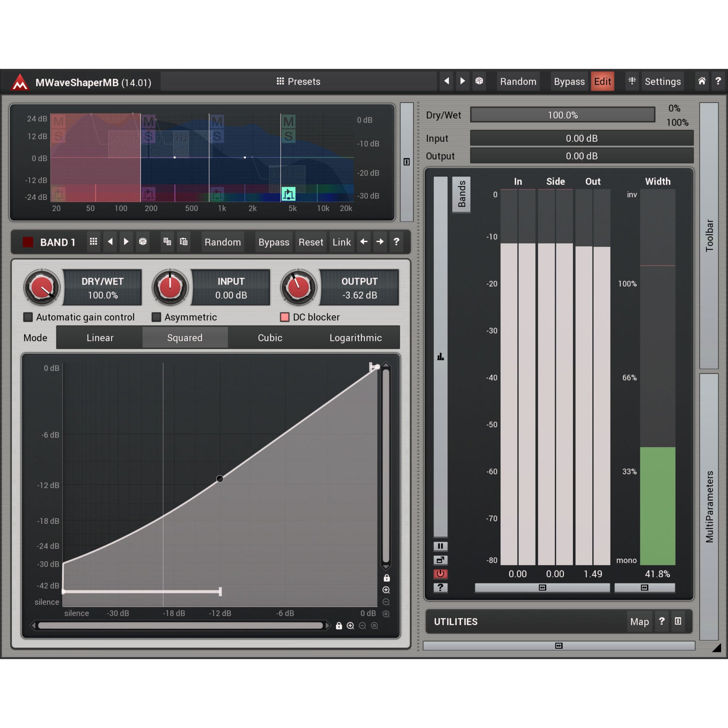Click the dice randomize icon in title bar
728x728 pixels.
479,81
